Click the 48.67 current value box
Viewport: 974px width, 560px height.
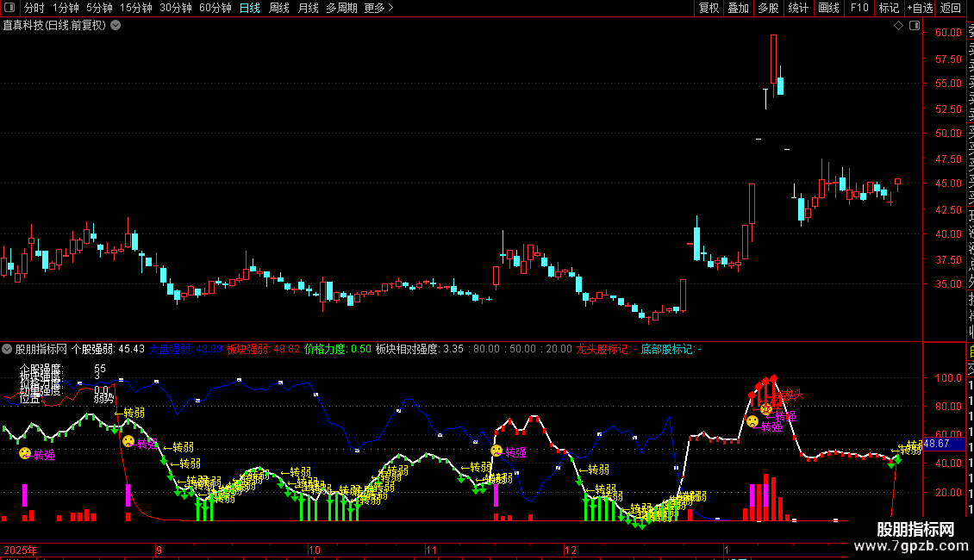pos(944,444)
